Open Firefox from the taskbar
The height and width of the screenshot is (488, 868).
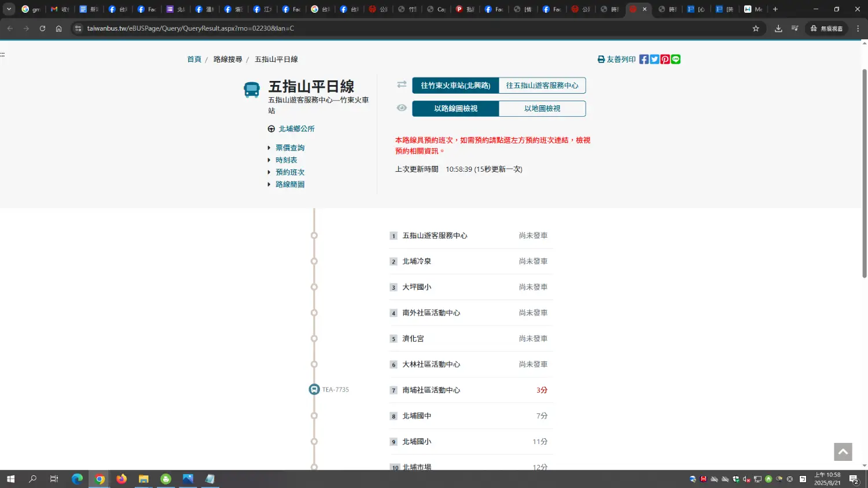click(122, 479)
